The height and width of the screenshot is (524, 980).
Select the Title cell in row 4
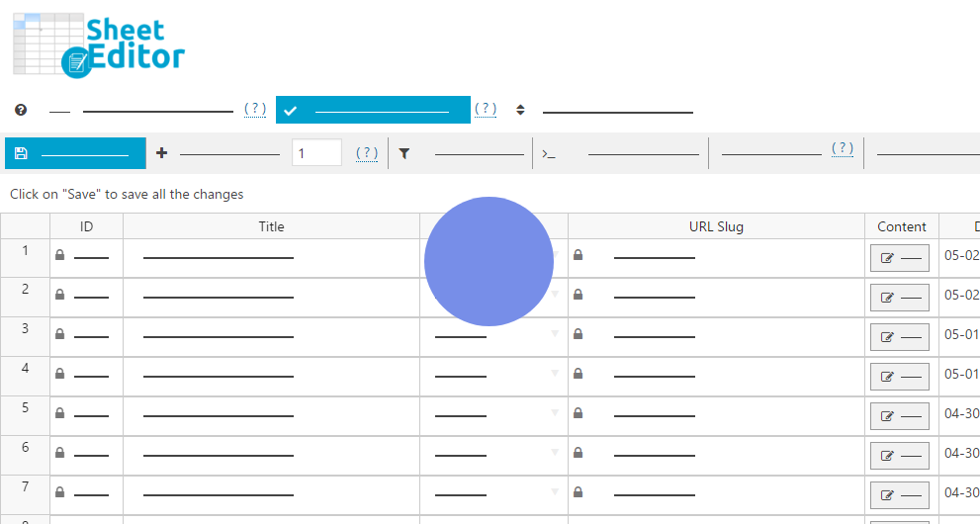click(271, 377)
